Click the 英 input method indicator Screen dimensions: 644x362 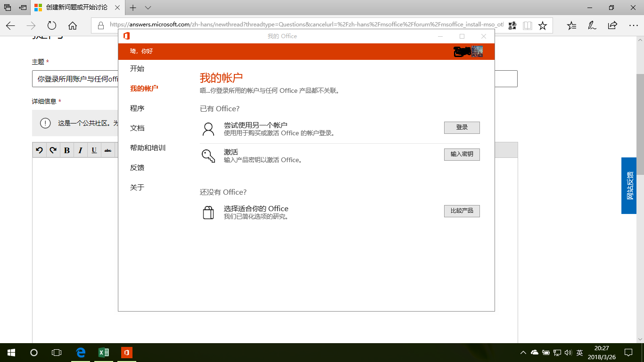(580, 353)
